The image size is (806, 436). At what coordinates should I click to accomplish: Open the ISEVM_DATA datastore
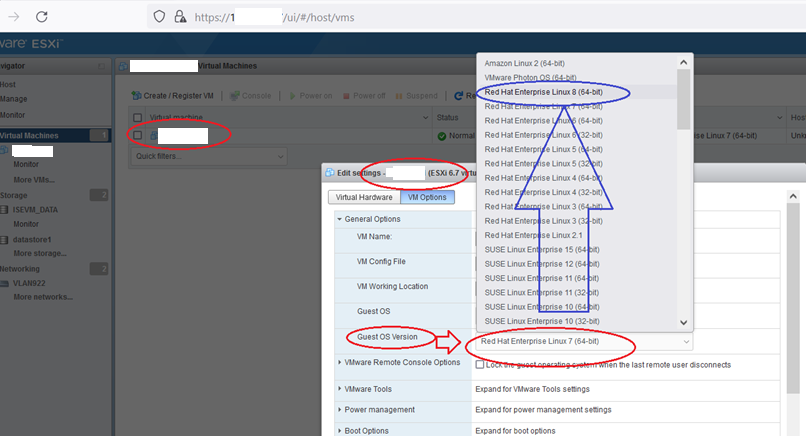point(35,210)
